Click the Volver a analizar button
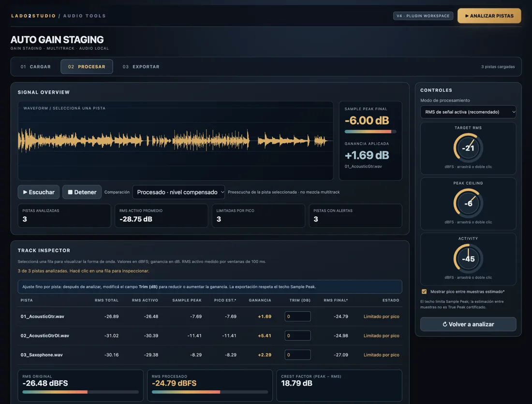 click(x=468, y=324)
